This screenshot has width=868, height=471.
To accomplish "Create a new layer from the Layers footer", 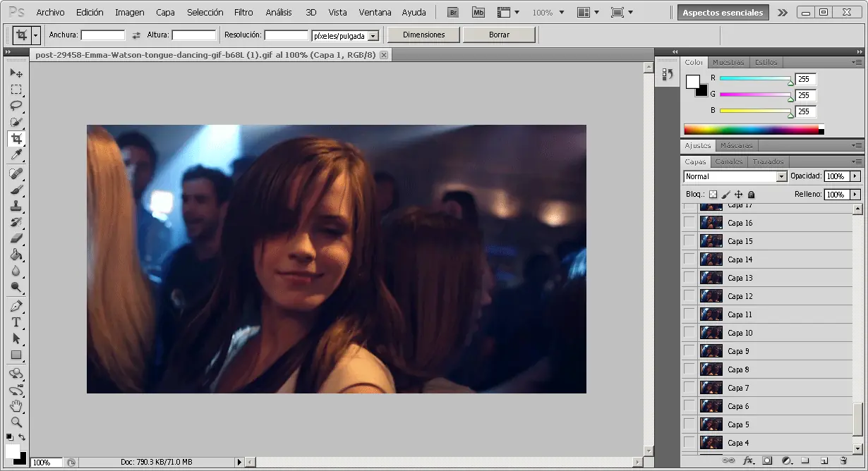I will pos(824,460).
